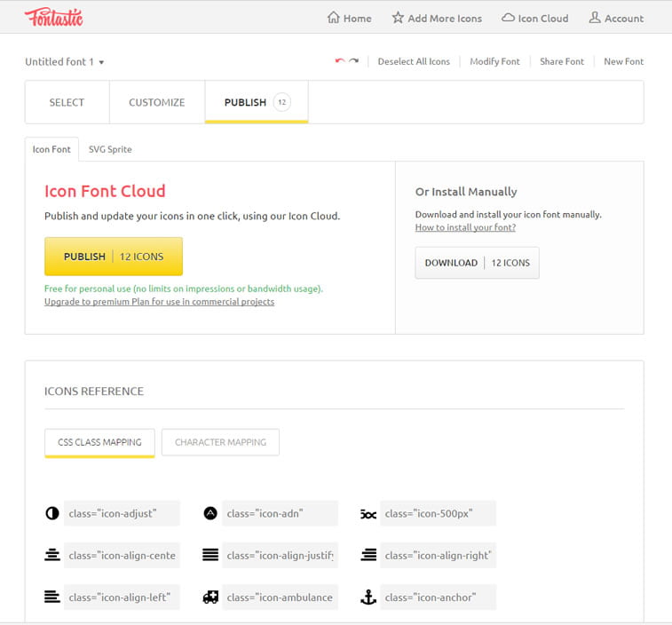Select the SVG Sprite sub-tab
The width and height of the screenshot is (672, 625).
[x=110, y=149]
